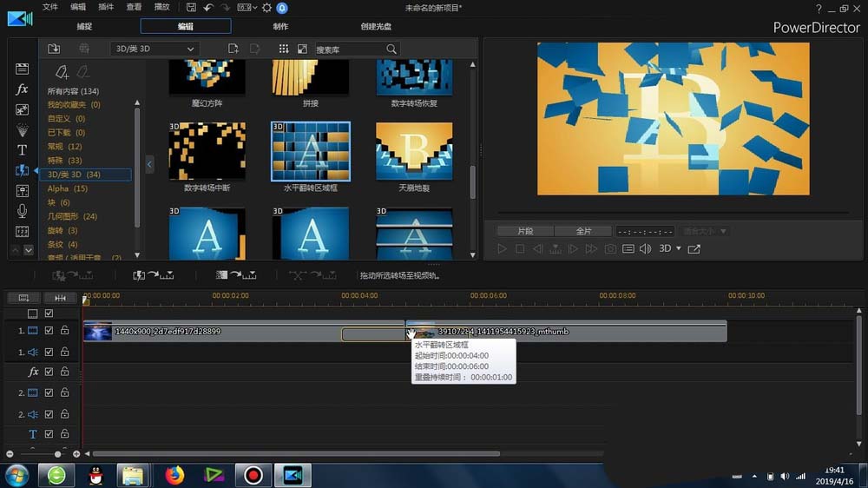Disable video track 1 checkbox

pyautogui.click(x=49, y=331)
